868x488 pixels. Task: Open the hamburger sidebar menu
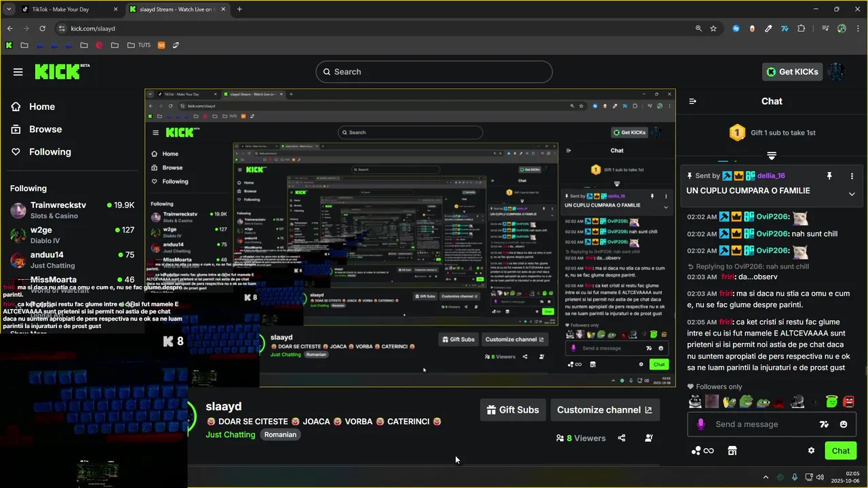coord(18,72)
